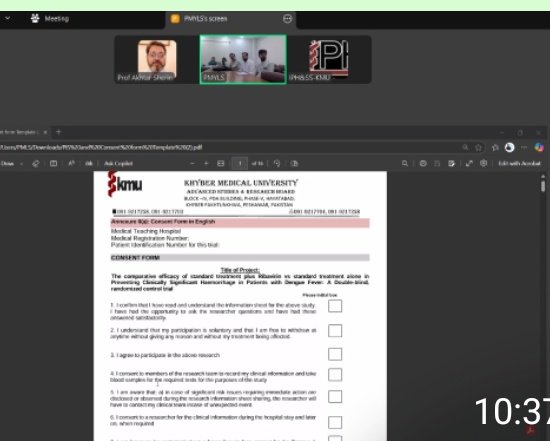Select the Draw tool in PDF toolbar
The height and width of the screenshot is (441, 550).
pos(7,163)
